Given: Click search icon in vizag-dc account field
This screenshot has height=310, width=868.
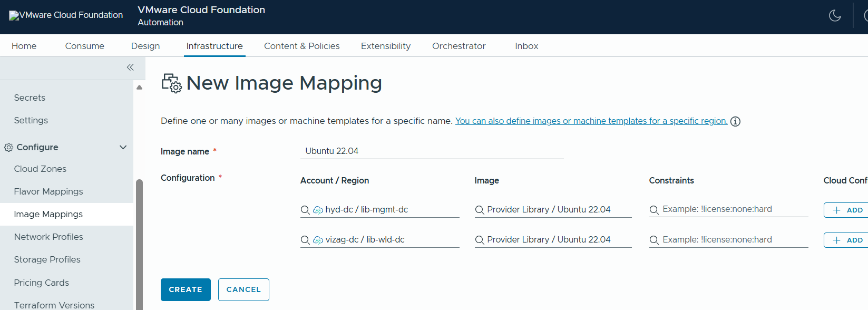Looking at the screenshot, I should 305,240.
